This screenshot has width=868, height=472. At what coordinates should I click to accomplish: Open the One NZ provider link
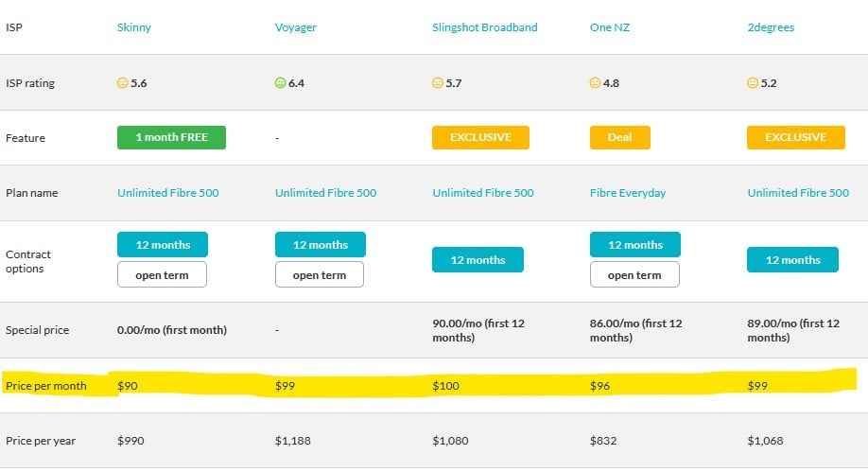(x=610, y=27)
